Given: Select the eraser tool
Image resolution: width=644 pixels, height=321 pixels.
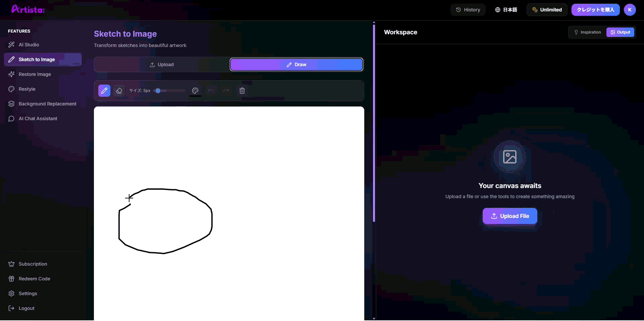Looking at the screenshot, I should (119, 91).
